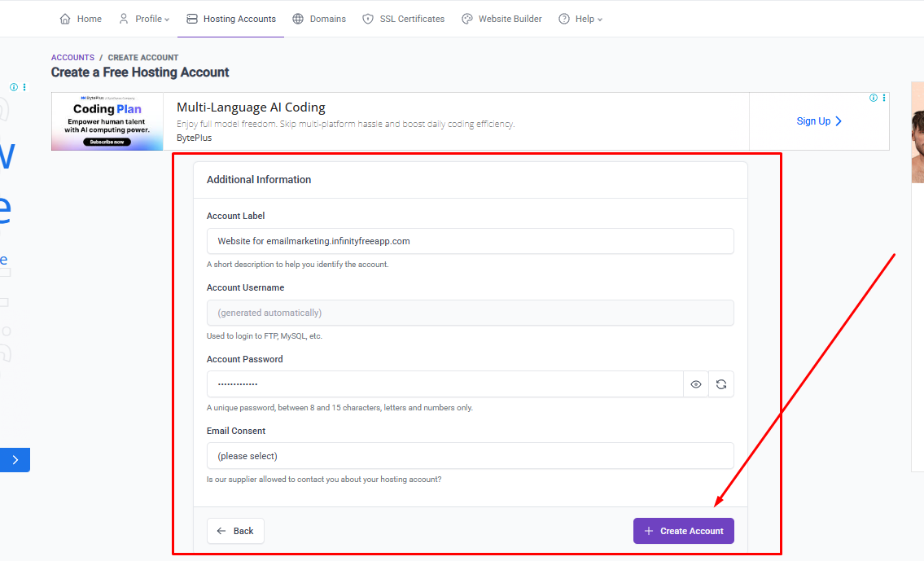Click the Help question mark icon
924x561 pixels.
564,19
